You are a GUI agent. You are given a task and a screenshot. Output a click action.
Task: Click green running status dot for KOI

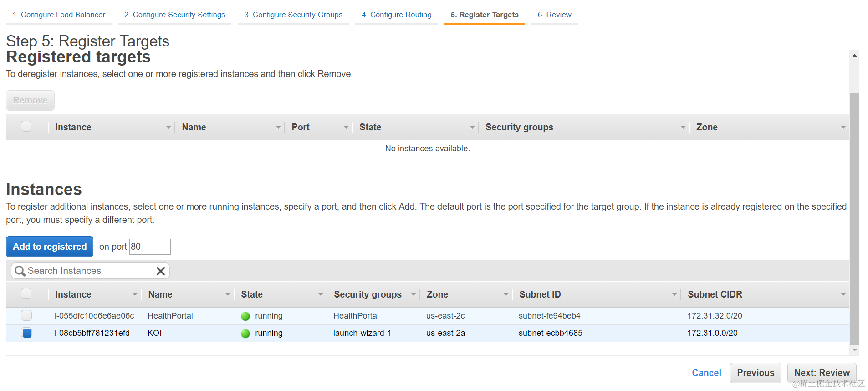click(245, 334)
